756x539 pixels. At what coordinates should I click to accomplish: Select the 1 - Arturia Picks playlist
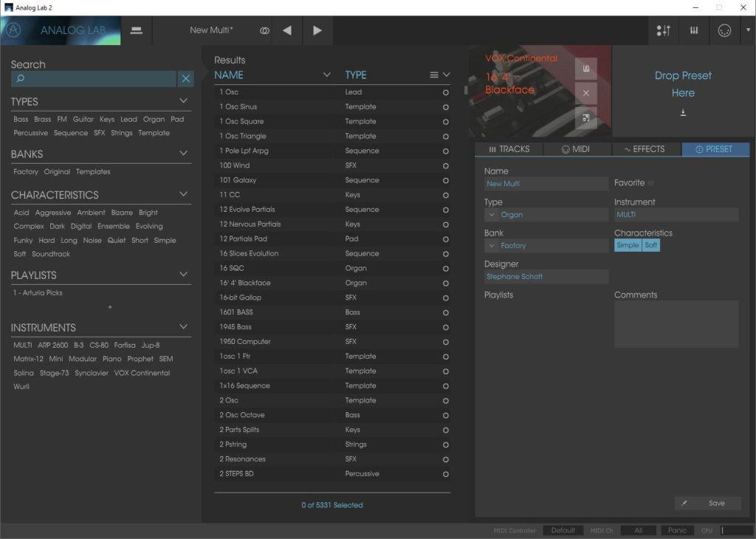pyautogui.click(x=38, y=292)
